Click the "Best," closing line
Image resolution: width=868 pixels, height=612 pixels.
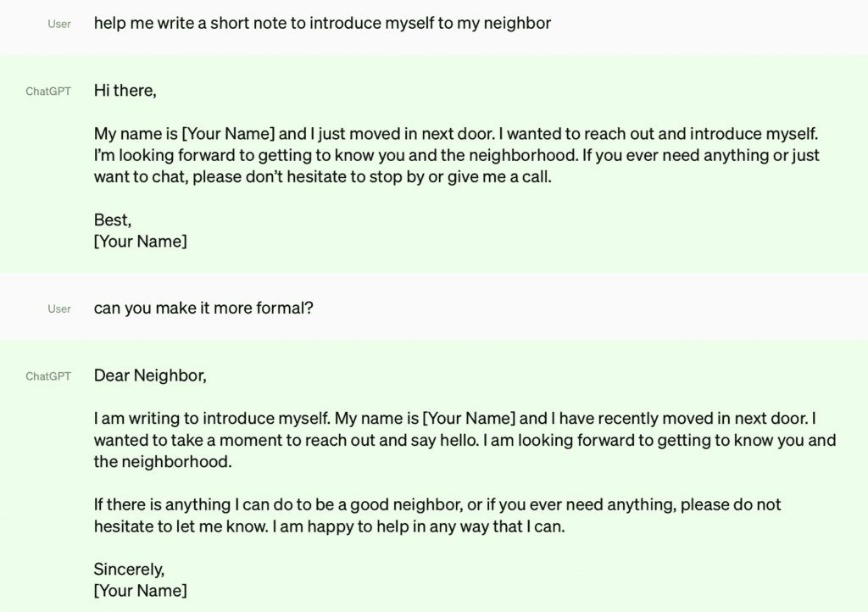[x=112, y=220]
